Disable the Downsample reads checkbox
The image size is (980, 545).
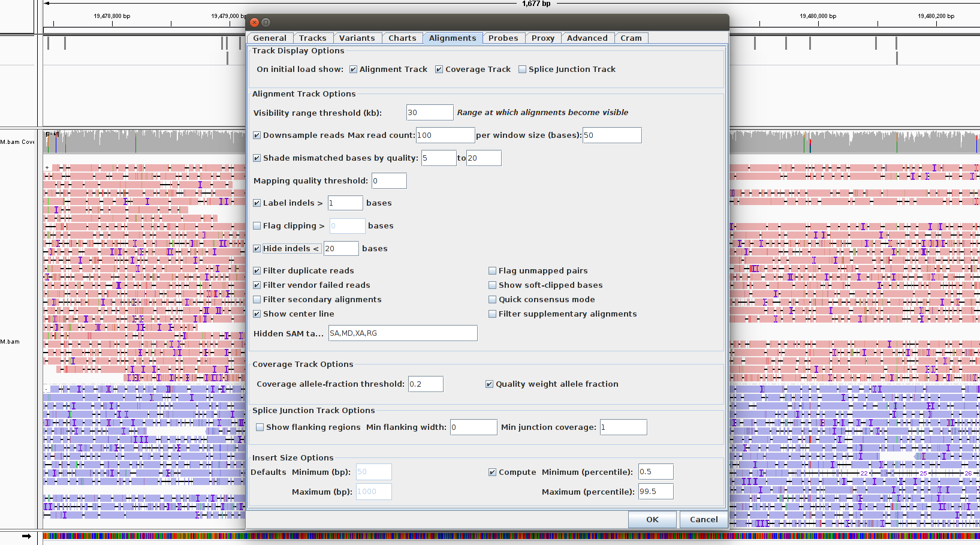pos(257,136)
